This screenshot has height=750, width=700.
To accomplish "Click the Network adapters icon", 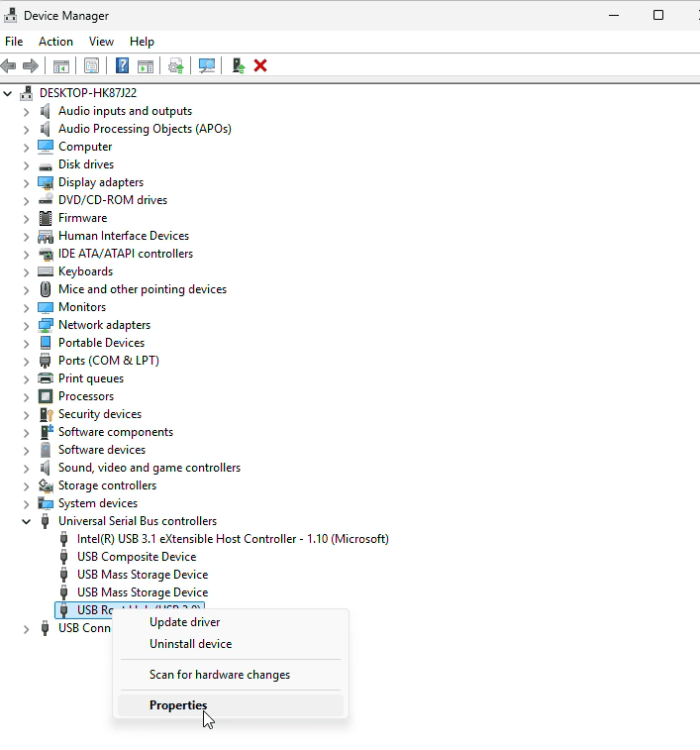I will coord(46,325).
